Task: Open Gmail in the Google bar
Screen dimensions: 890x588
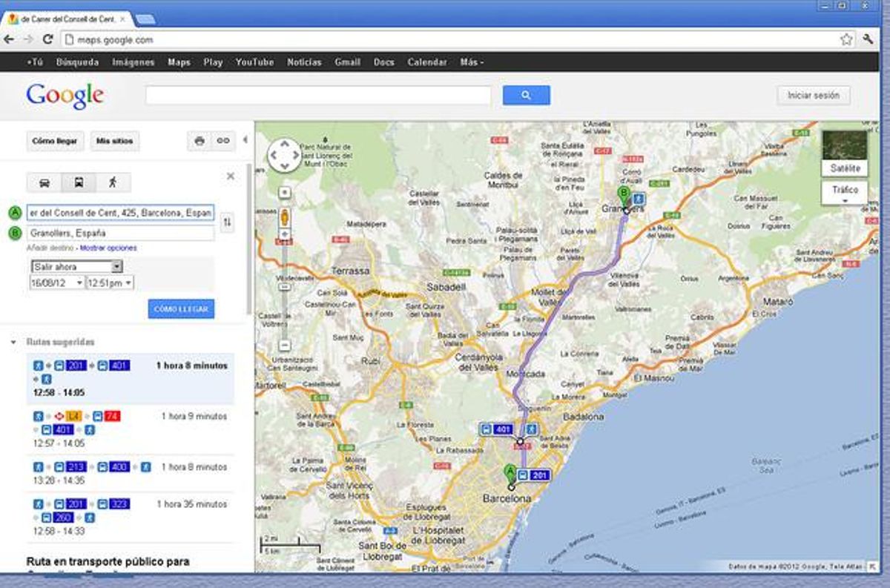Action: pos(347,62)
